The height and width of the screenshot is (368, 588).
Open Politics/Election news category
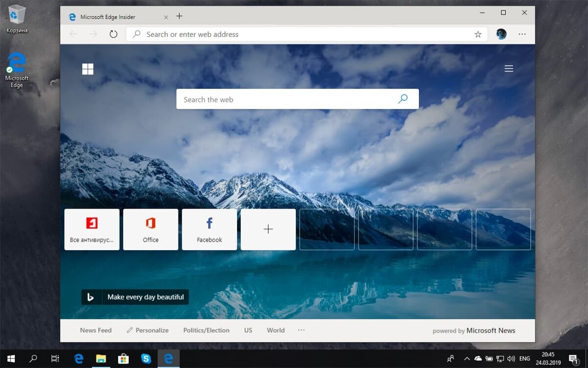tap(206, 330)
